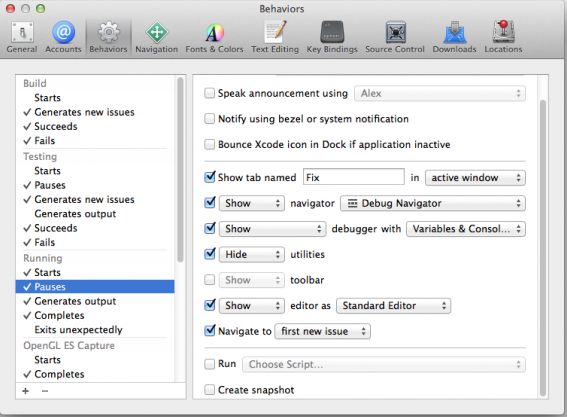Select Build Starts behavior

pyautogui.click(x=95, y=98)
